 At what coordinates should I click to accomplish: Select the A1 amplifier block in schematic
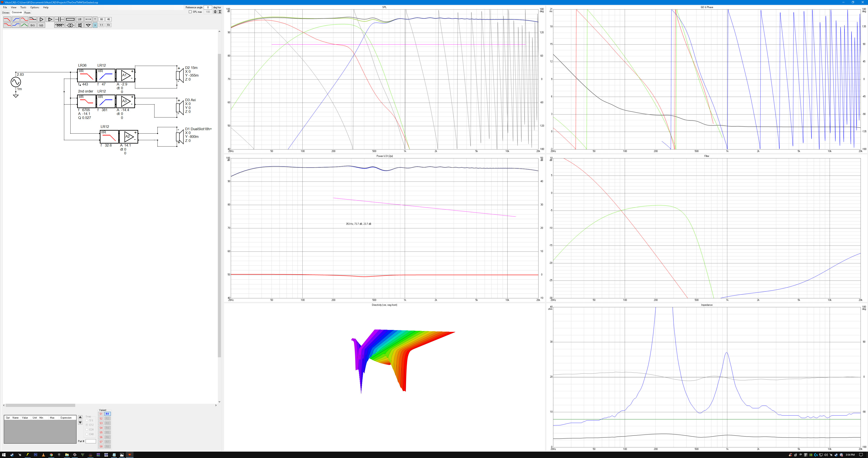(125, 75)
